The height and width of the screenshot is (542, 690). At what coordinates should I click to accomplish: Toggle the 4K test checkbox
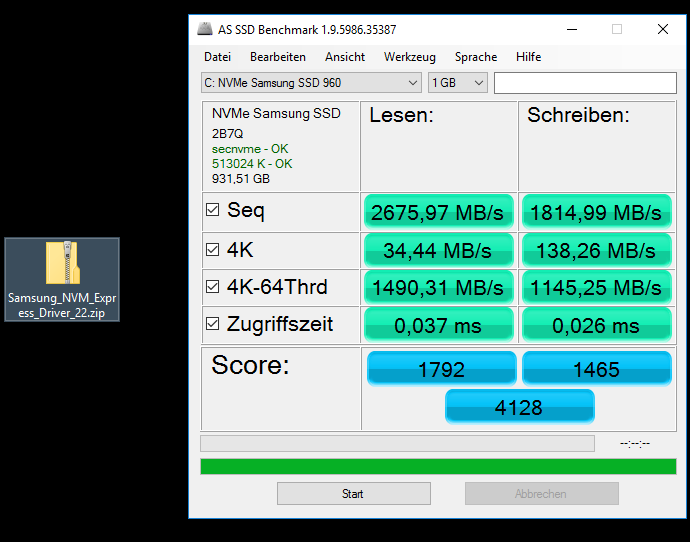click(x=213, y=249)
